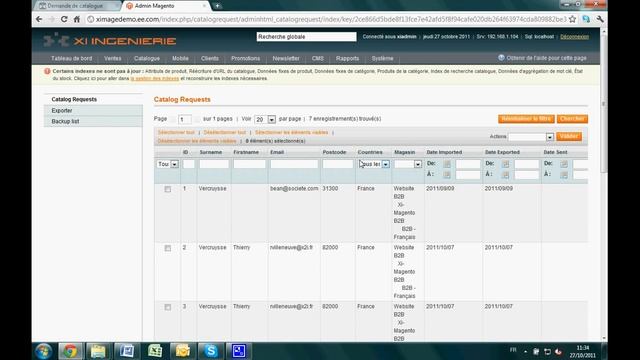
Task: Open the Newsletter menu
Action: point(286,58)
